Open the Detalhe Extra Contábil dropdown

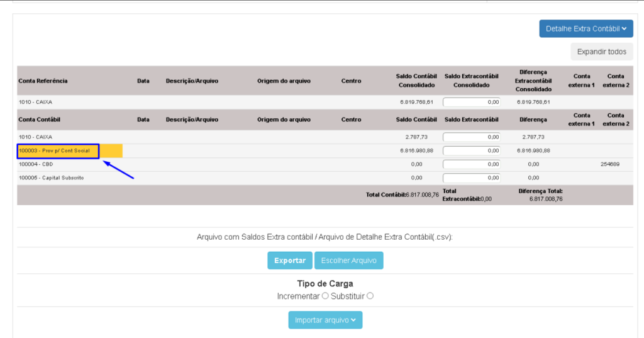586,28
